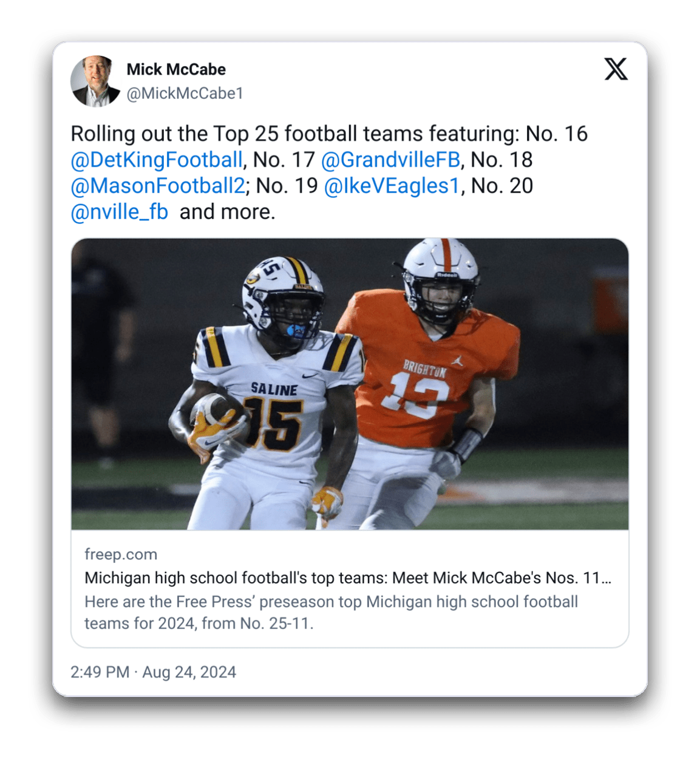This screenshot has height=782, width=700.
Task: Click the 2:49 PM post time
Action: (x=100, y=672)
